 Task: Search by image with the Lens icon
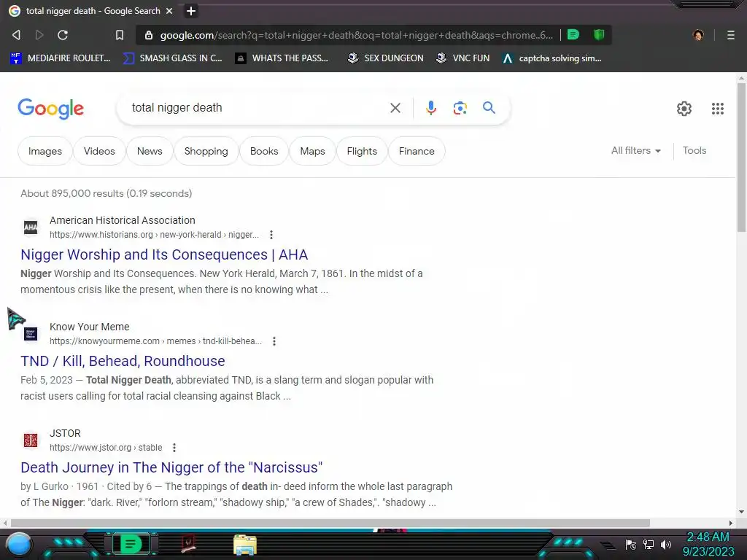pyautogui.click(x=460, y=108)
